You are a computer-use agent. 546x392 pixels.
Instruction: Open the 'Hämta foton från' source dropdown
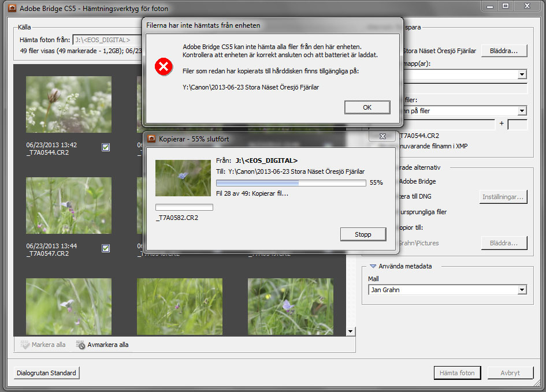click(x=107, y=40)
